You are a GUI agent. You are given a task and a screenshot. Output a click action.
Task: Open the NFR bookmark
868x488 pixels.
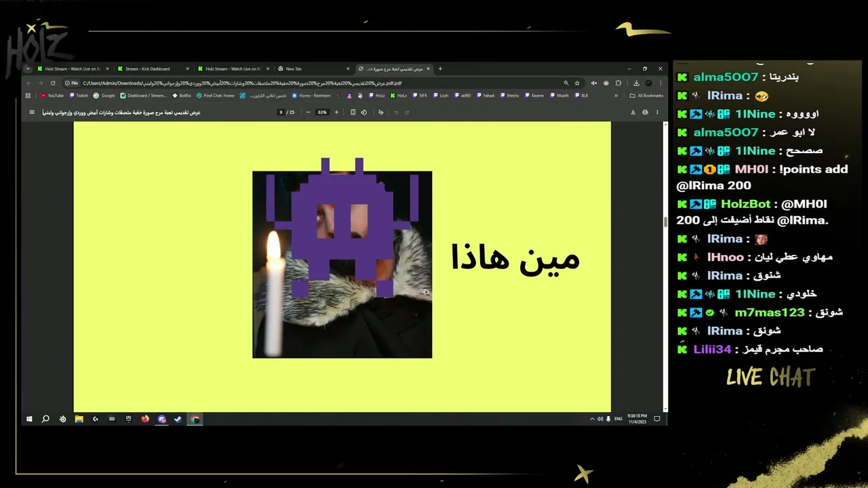point(420,96)
